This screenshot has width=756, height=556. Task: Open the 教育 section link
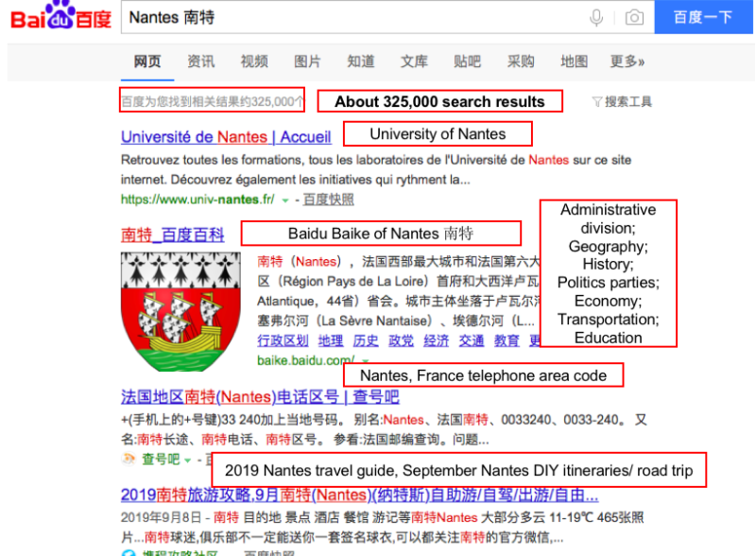(x=507, y=340)
